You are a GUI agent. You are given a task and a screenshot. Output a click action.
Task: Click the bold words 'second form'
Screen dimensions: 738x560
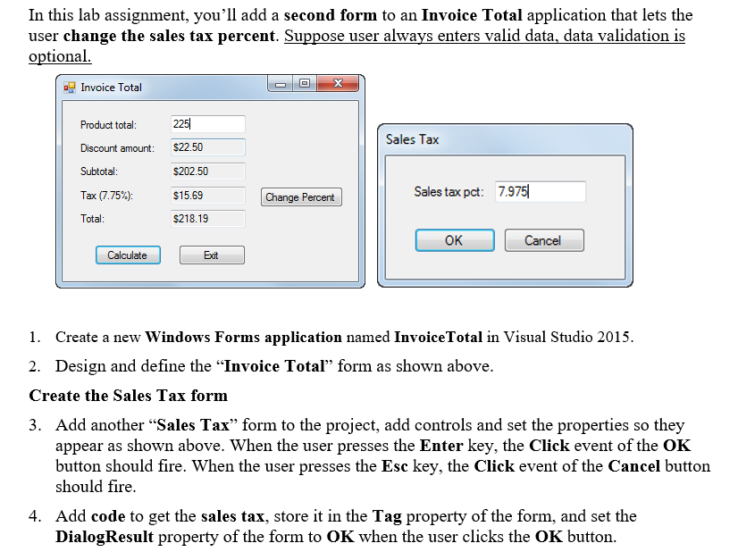331,15
